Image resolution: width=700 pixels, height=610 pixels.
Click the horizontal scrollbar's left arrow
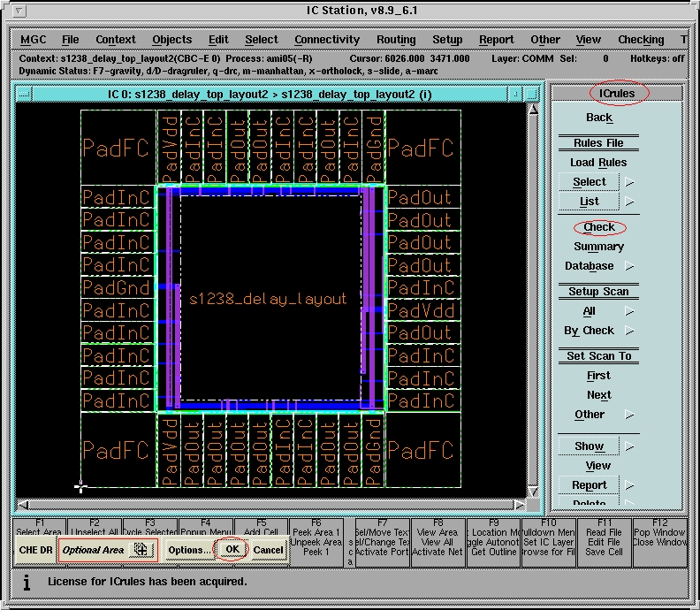coord(23,505)
